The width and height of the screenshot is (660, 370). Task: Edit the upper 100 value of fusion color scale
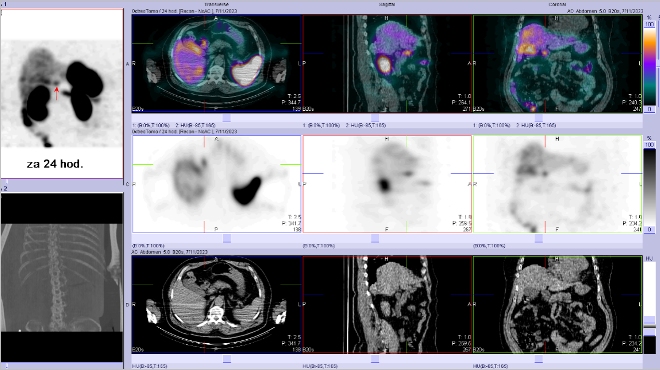point(650,24)
